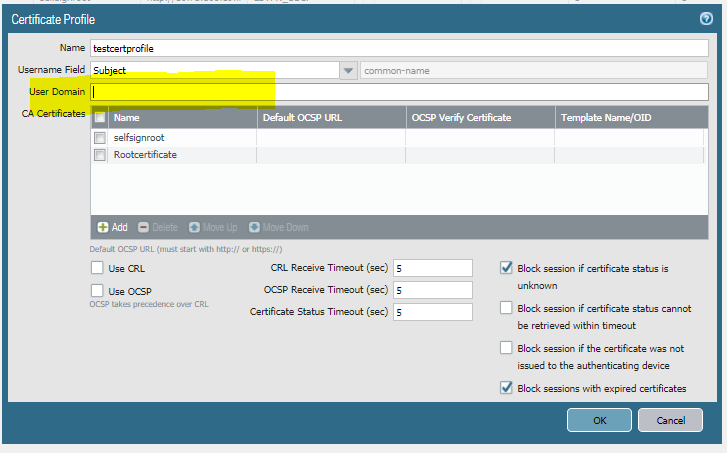The height and width of the screenshot is (453, 727).
Task: Click the OCSP Verify Certificate column header
Action: [480, 118]
